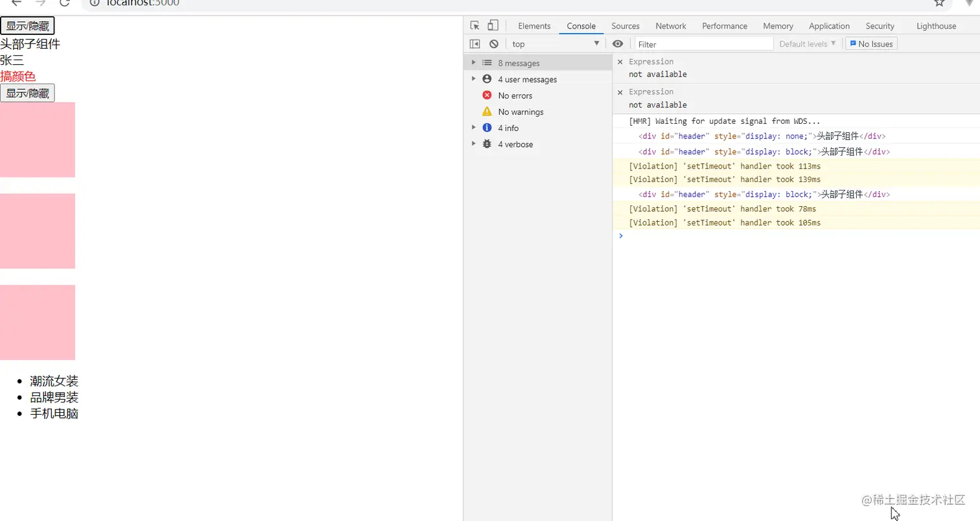Click the red No errors icon
The width and height of the screenshot is (980, 521).
487,95
